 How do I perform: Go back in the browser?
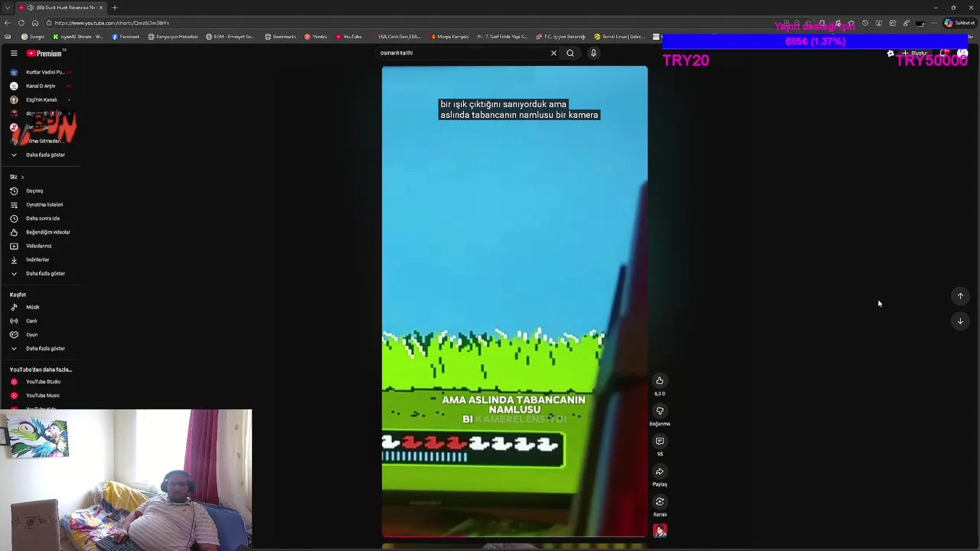pos(7,23)
